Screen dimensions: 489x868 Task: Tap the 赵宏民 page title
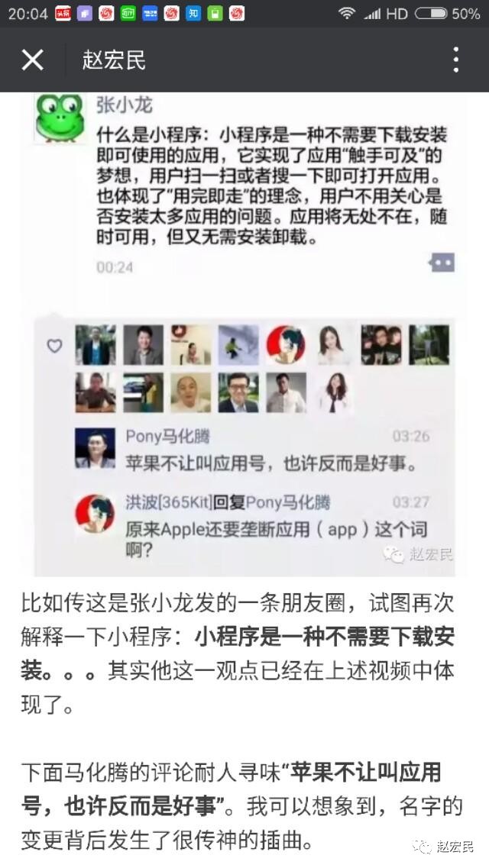(x=114, y=60)
